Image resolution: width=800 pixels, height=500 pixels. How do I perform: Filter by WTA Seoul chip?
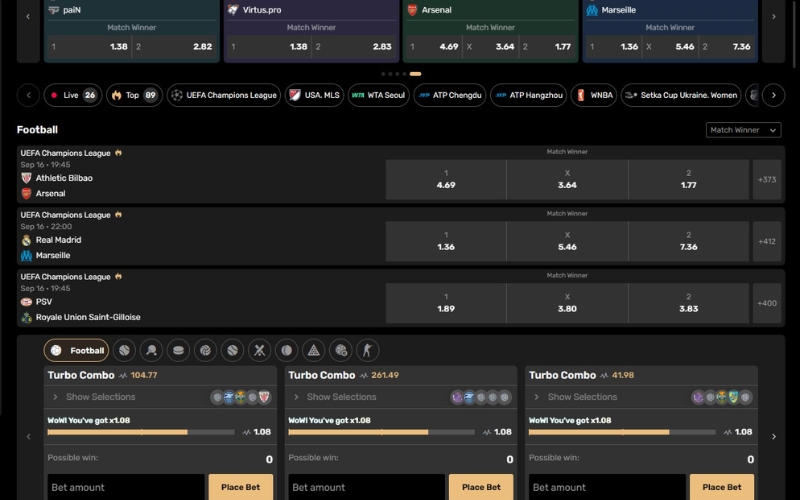pyautogui.click(x=379, y=95)
